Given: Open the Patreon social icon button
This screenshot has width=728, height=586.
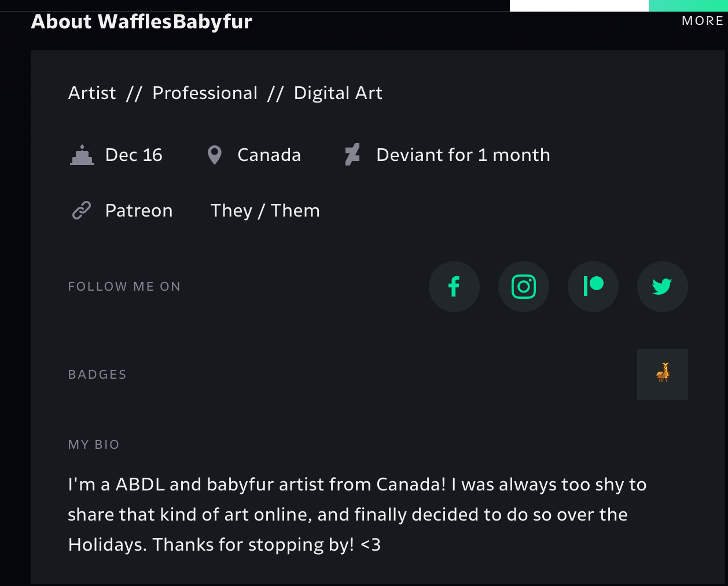Looking at the screenshot, I should click(593, 287).
